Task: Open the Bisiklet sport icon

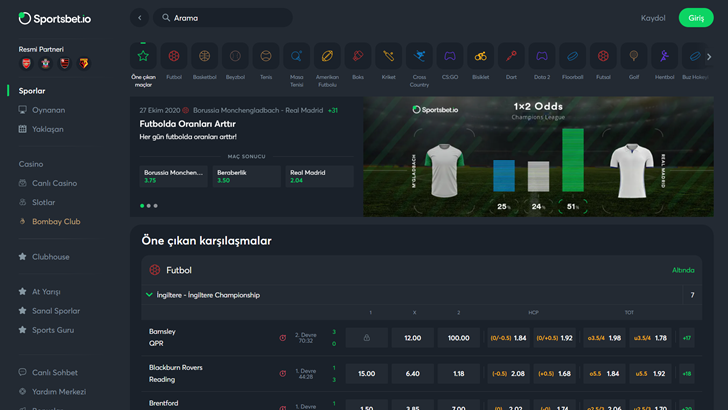Action: point(480,56)
